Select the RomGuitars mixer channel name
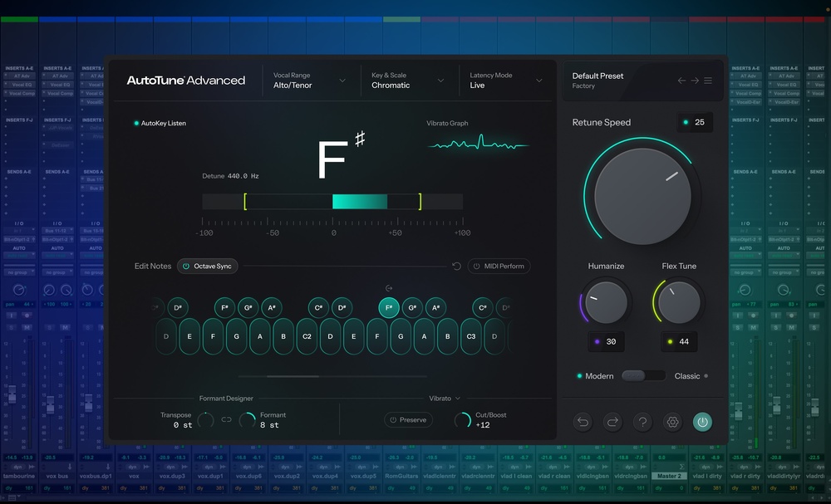 click(401, 476)
